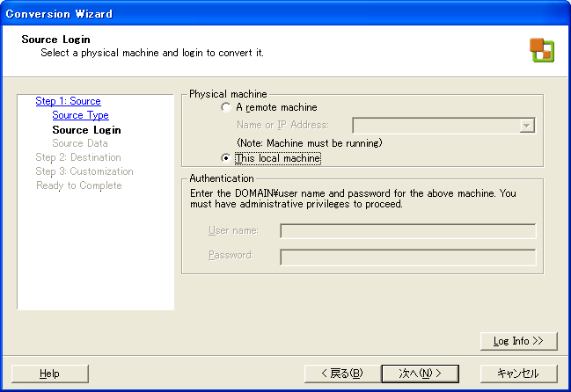Select "Source Login" in the steps list
This screenshot has width=571, height=392.
[x=86, y=130]
